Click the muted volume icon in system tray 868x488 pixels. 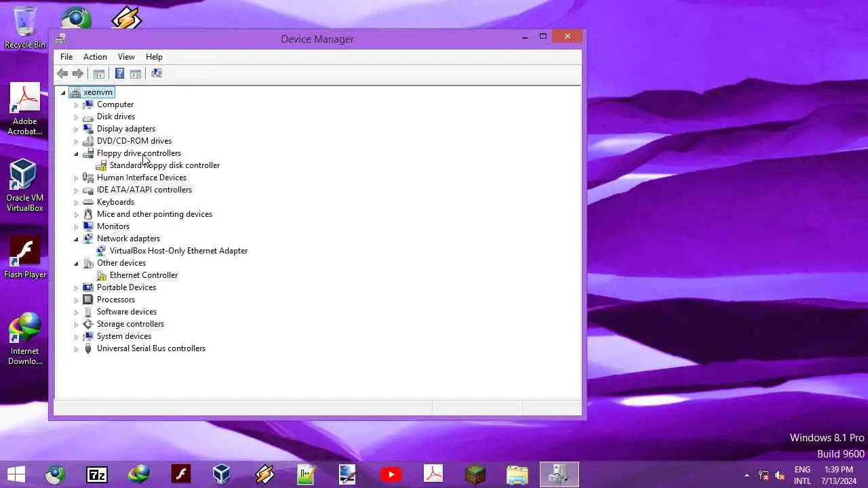pyautogui.click(x=780, y=475)
